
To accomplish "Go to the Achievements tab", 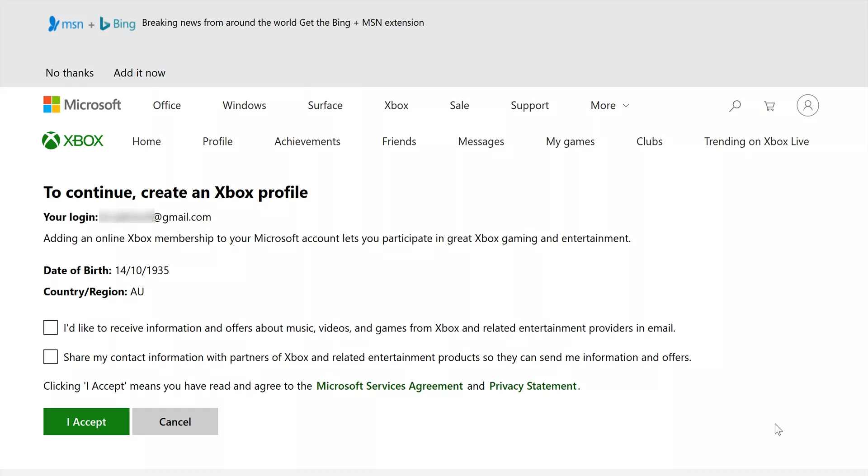I will pos(307,141).
